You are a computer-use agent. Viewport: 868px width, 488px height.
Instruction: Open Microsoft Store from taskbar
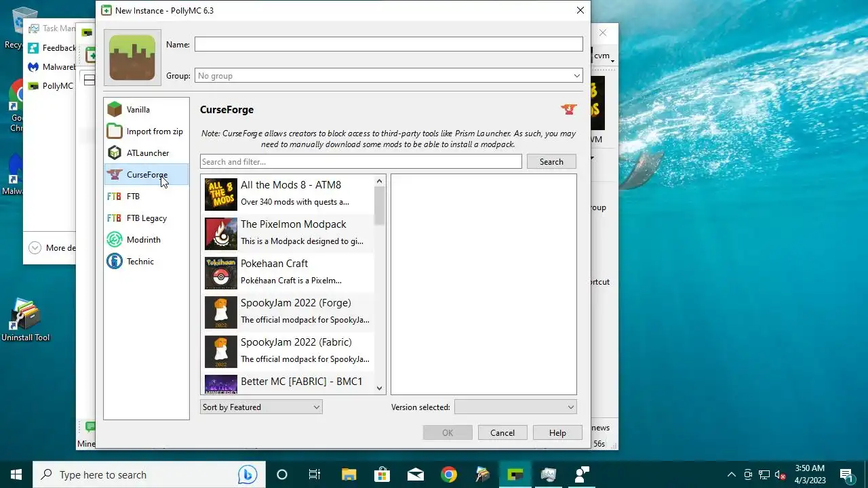[x=382, y=474]
